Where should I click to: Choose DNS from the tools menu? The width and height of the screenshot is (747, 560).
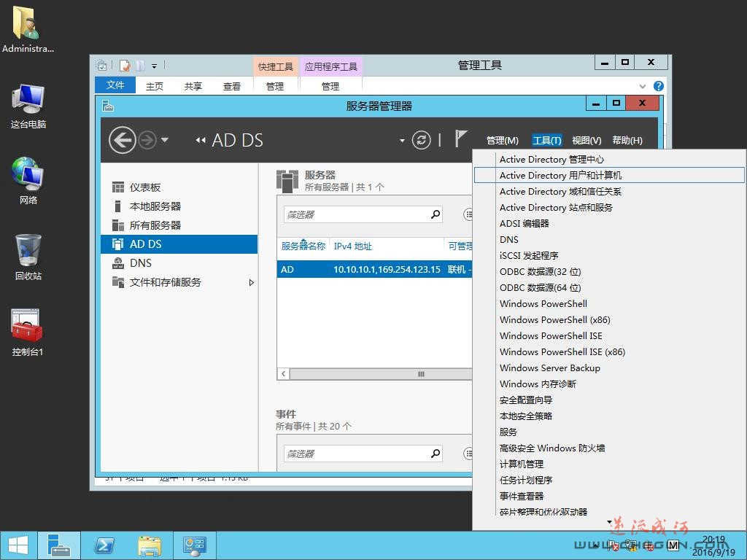(609, 239)
